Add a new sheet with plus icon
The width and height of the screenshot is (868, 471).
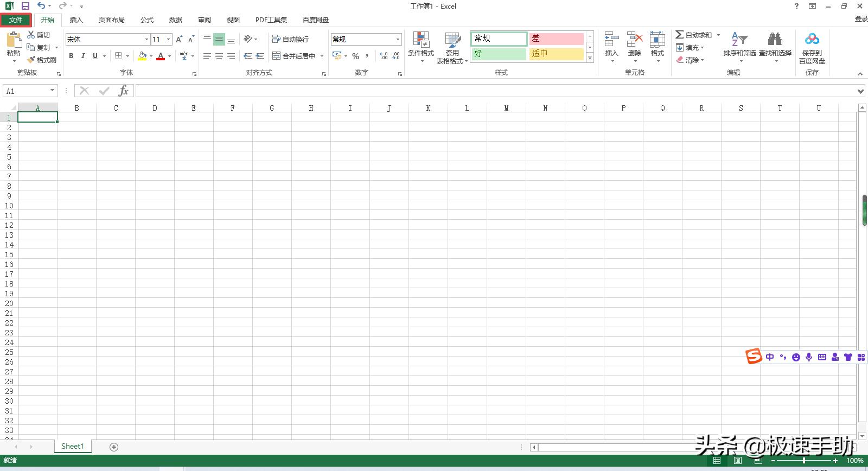pos(114,447)
